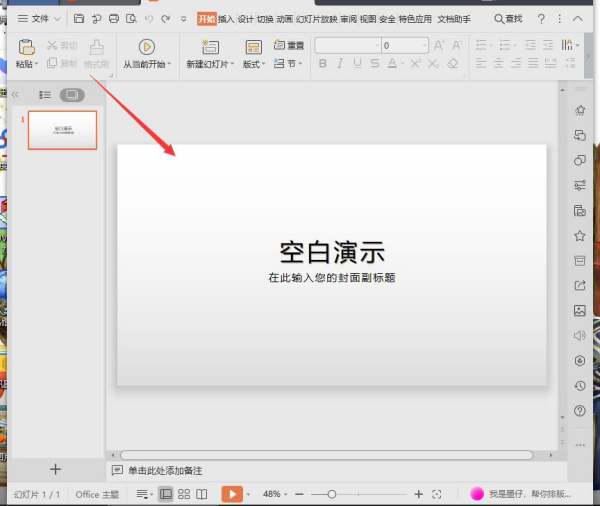
Task: Collapse the ribbon with the chevron
Action: [577, 18]
